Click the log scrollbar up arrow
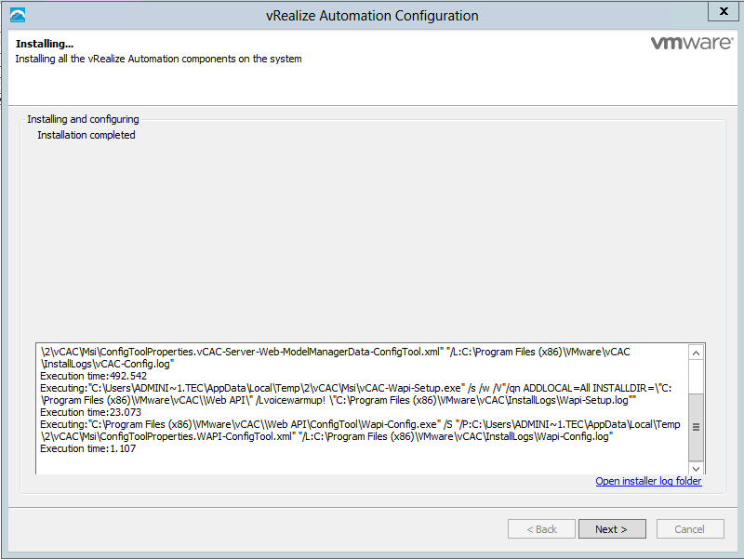 tap(696, 353)
